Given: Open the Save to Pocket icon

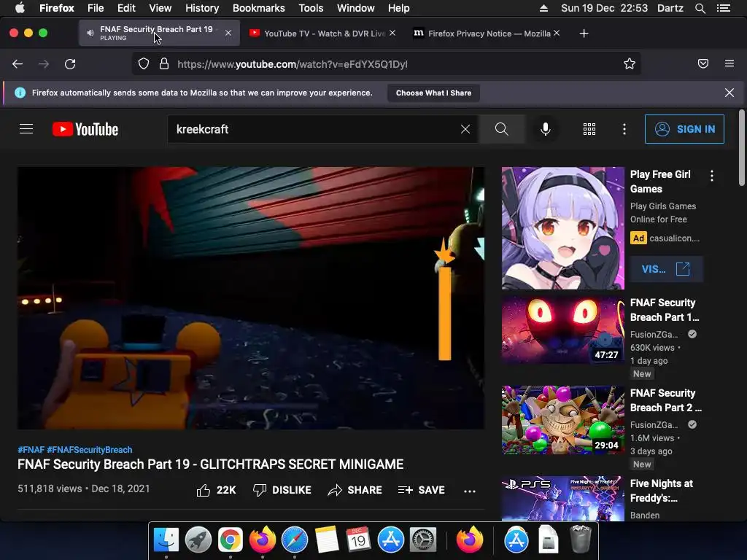Looking at the screenshot, I should pyautogui.click(x=703, y=64).
